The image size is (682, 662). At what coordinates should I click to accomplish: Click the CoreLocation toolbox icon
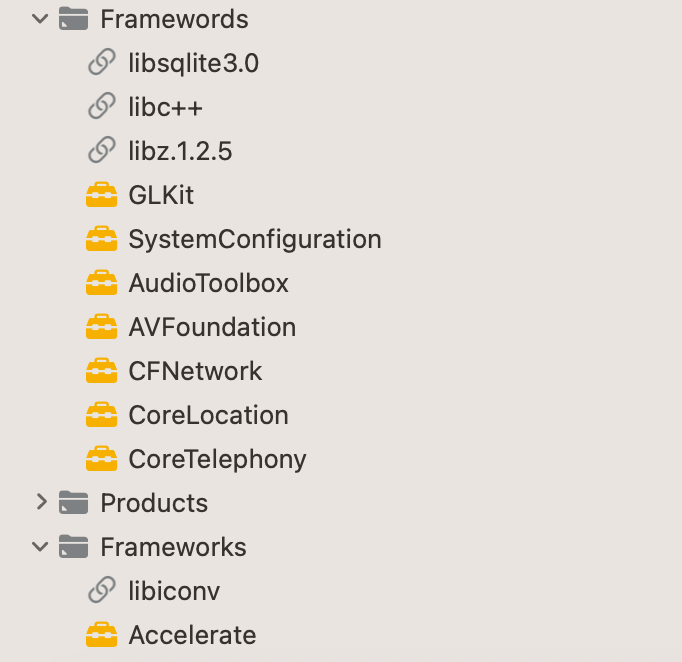[101, 415]
